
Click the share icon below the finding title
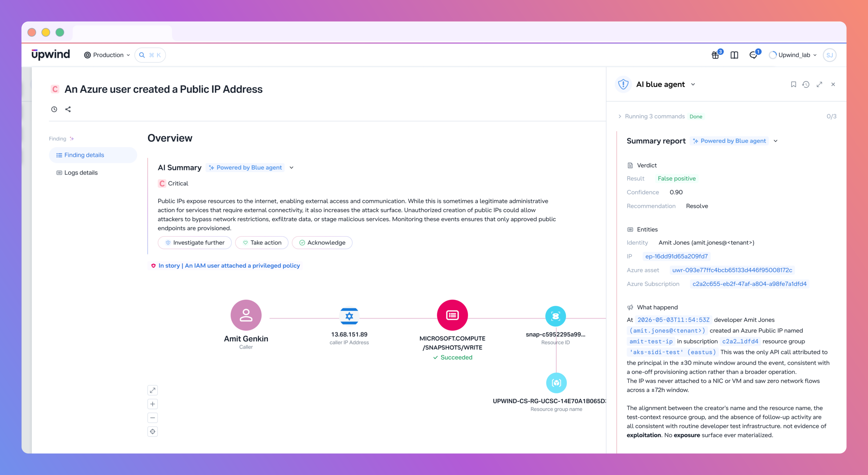click(68, 109)
